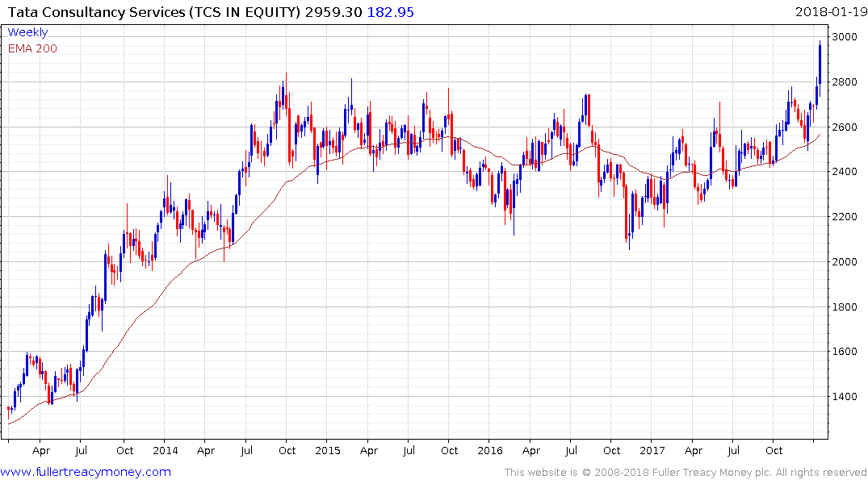Click the 2400 price axis label

click(x=845, y=172)
